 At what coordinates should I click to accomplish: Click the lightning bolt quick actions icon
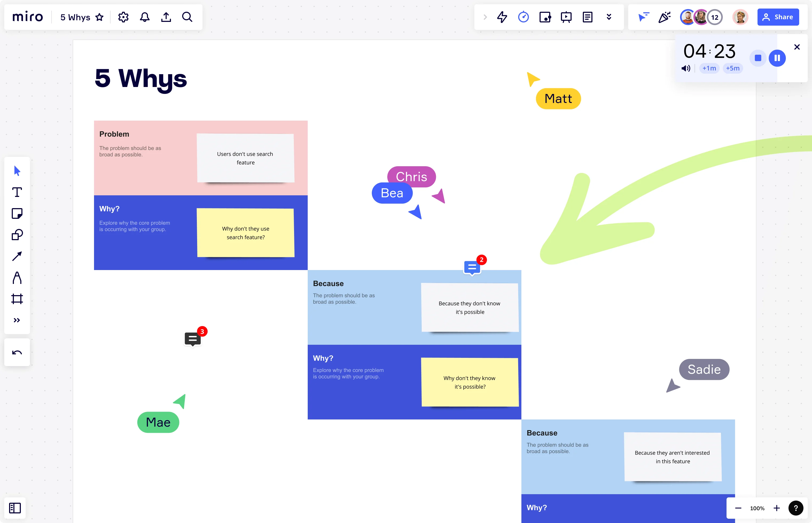click(501, 16)
